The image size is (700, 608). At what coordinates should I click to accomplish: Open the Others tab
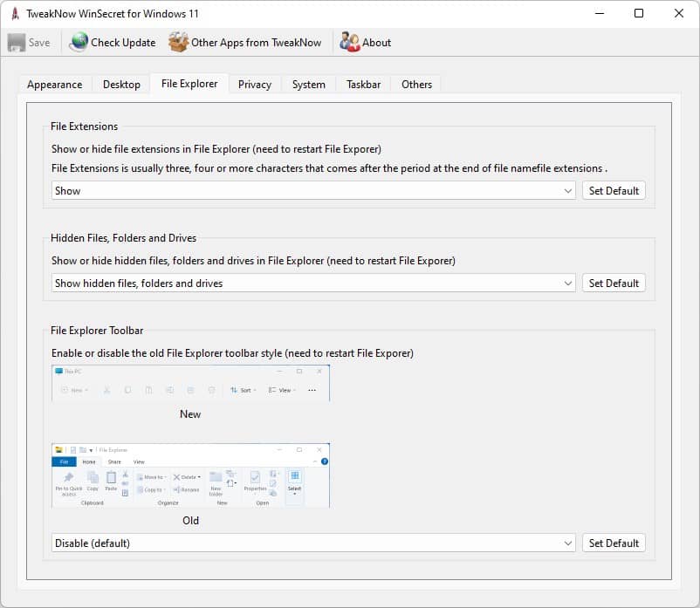(x=416, y=85)
